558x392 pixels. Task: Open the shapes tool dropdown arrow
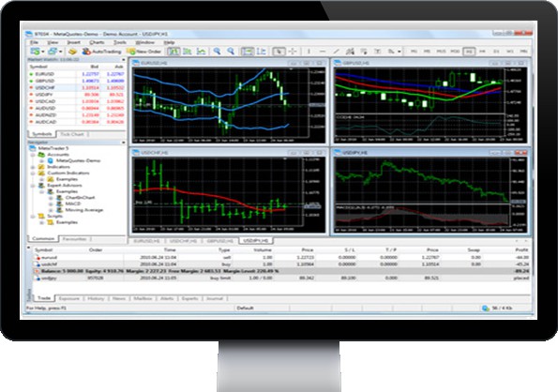point(400,52)
